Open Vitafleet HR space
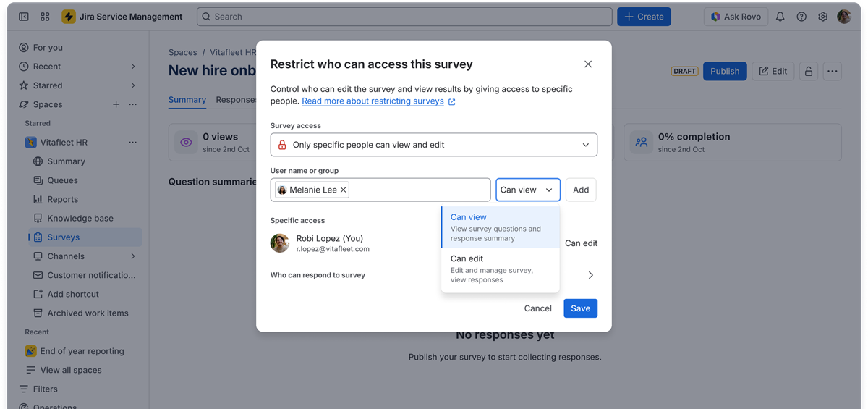Viewport: 868px width, 409px height. [64, 143]
